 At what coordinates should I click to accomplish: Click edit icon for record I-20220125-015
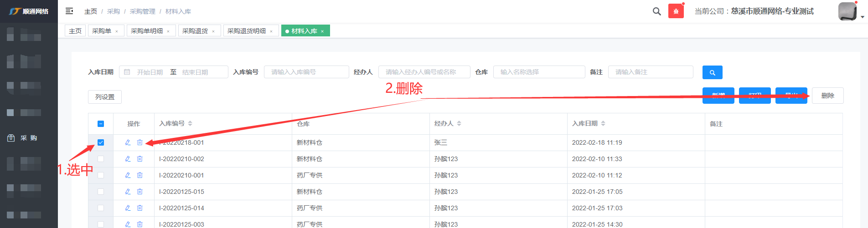pyautogui.click(x=128, y=192)
